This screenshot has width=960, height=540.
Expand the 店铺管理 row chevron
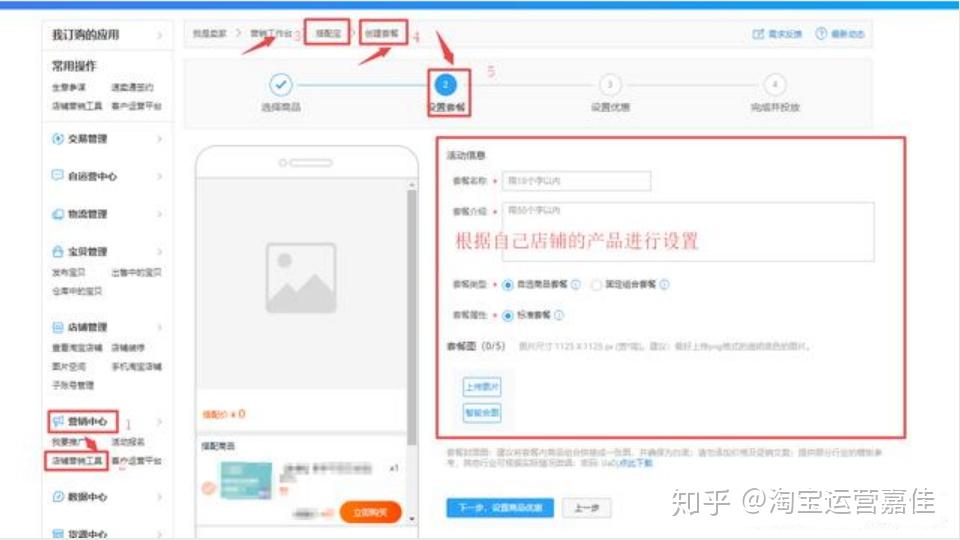[x=159, y=327]
